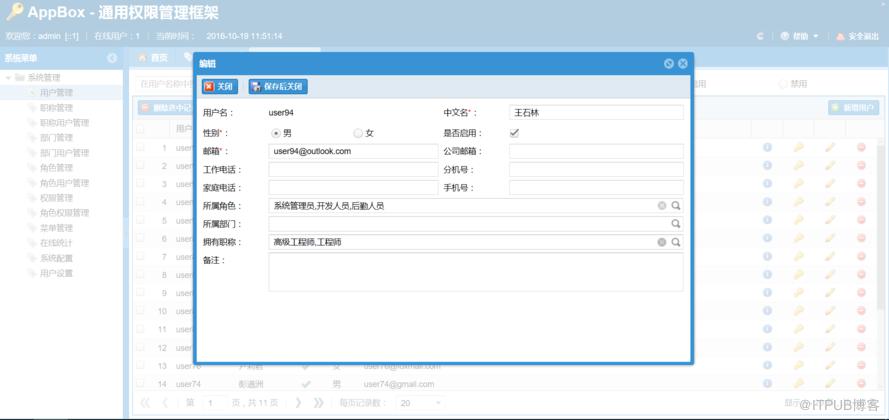
Task: Click the 新增用户 button
Action: click(853, 108)
